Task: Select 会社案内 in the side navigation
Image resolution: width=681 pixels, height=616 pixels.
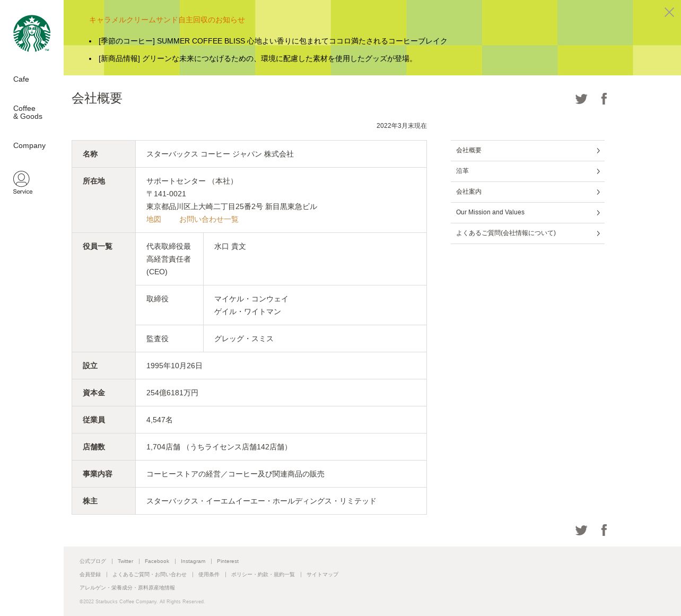Action: pos(528,192)
